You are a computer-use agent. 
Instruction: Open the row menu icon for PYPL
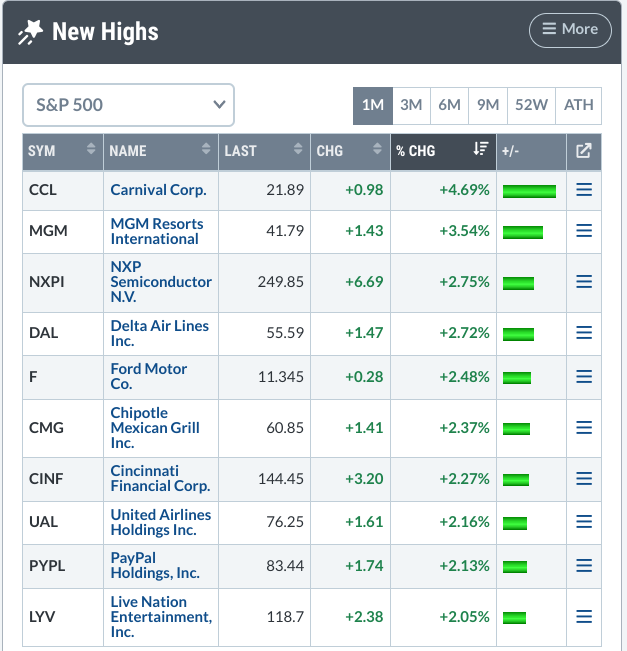pos(584,565)
